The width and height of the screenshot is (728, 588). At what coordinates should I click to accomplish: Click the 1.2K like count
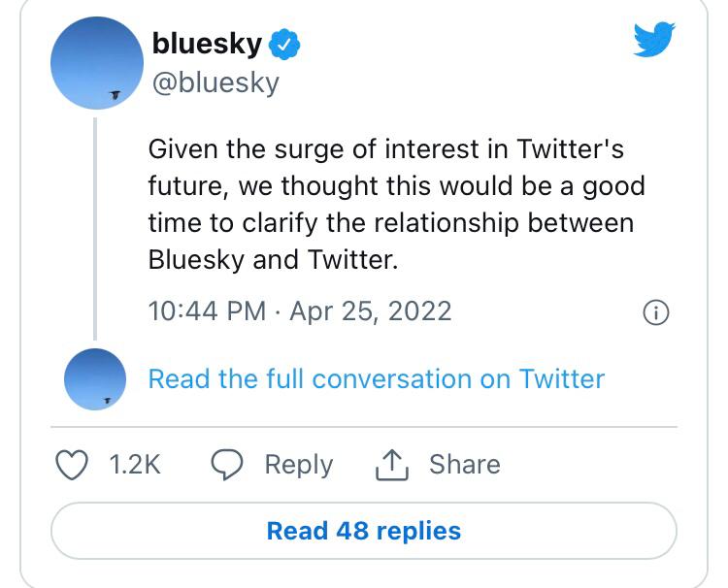click(134, 465)
